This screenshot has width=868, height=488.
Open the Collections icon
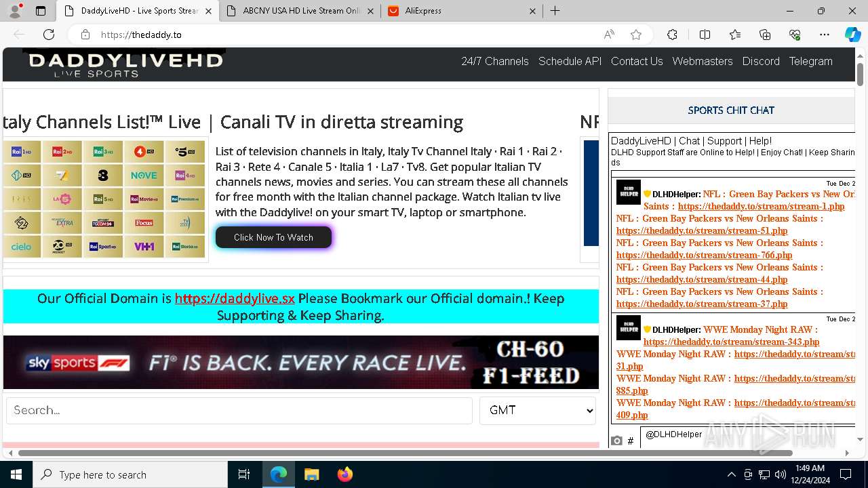click(x=765, y=35)
